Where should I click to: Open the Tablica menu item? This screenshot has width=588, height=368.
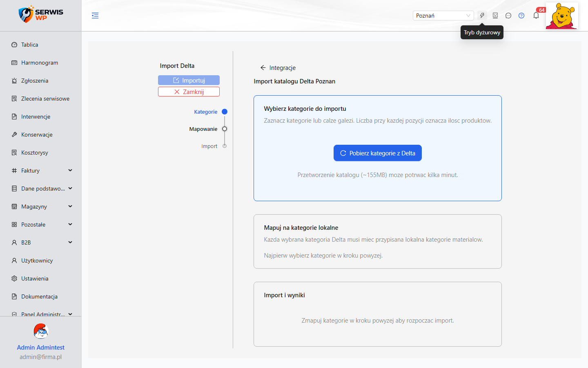pos(41,45)
